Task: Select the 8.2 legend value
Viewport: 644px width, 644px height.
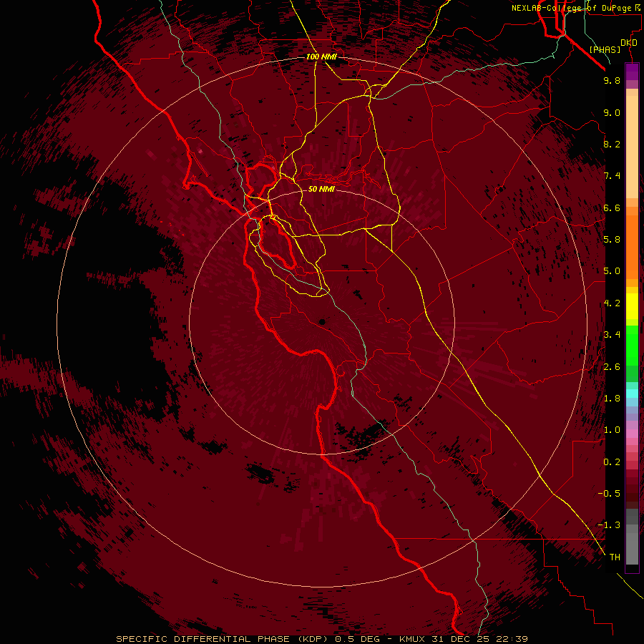Action: (612, 144)
